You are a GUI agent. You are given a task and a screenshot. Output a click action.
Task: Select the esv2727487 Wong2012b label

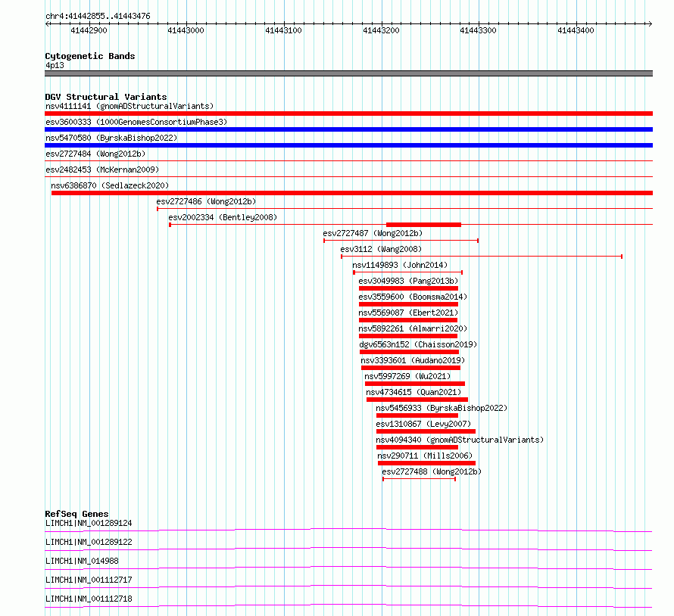click(373, 233)
